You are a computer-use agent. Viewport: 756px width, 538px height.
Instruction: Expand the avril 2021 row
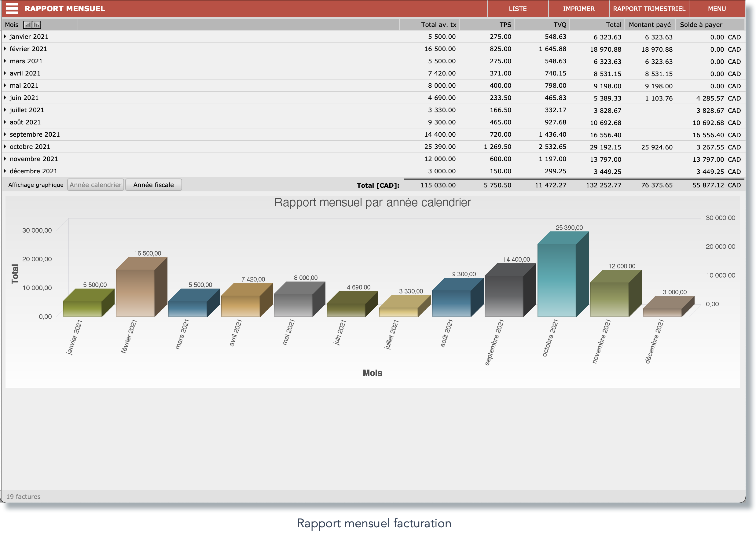pos(5,73)
